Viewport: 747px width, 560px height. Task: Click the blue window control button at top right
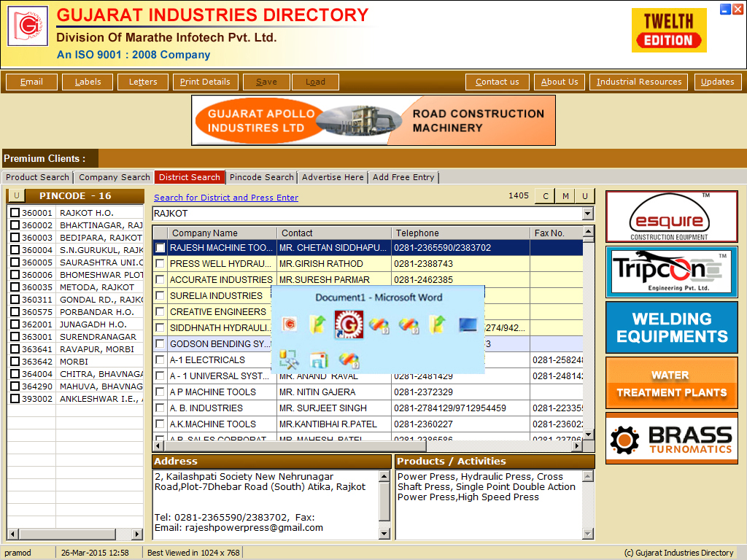(x=725, y=9)
